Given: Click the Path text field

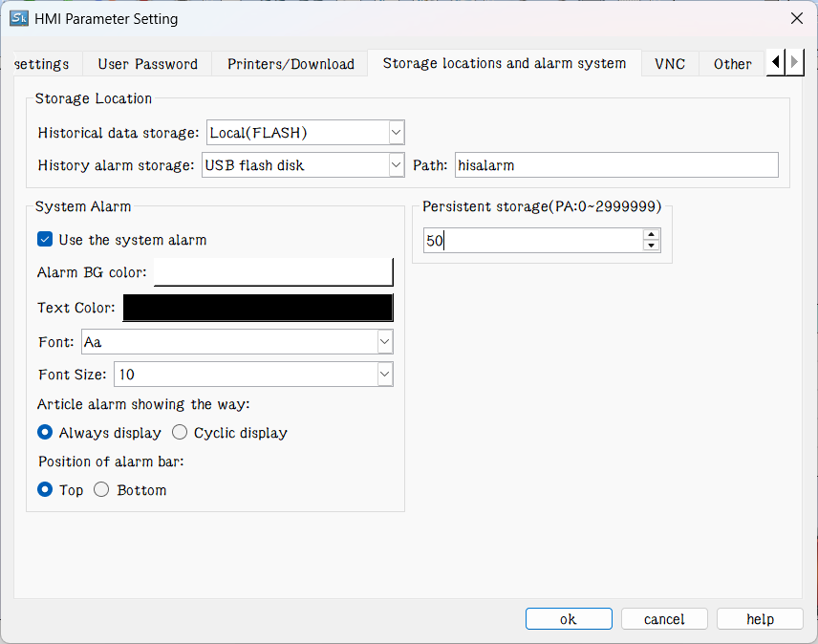Looking at the screenshot, I should pyautogui.click(x=616, y=165).
